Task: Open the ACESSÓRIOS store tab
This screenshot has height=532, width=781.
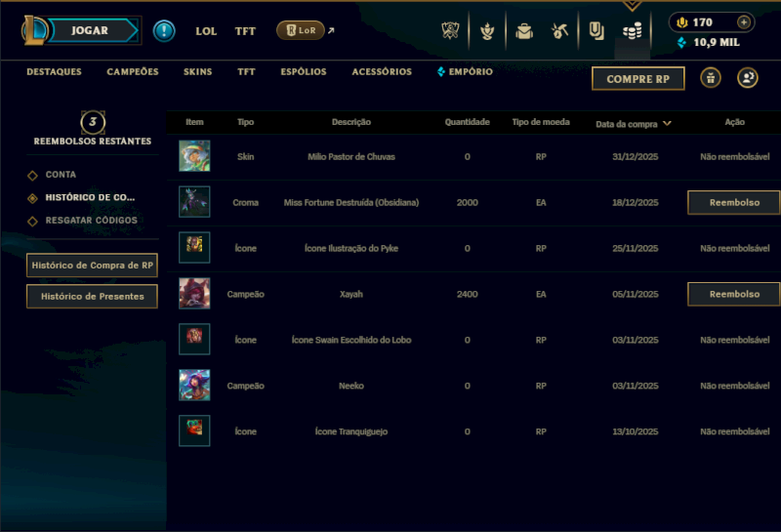Action: 382,71
